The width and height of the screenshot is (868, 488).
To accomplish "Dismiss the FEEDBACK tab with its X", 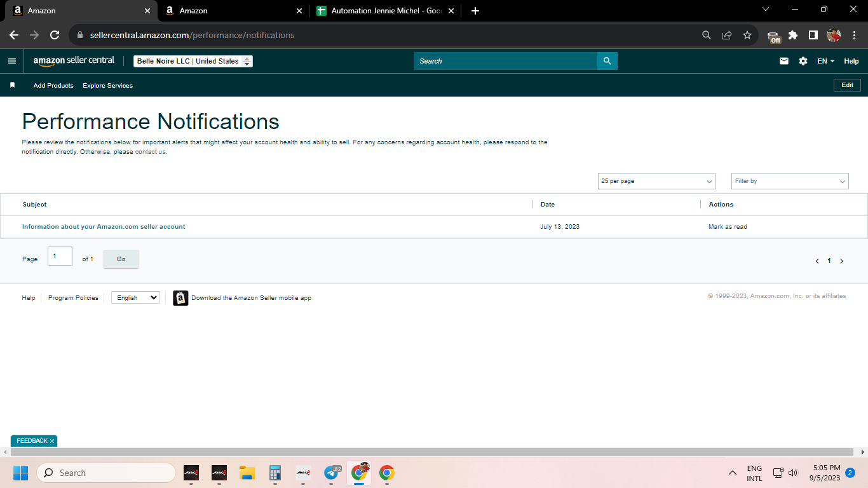I will tap(52, 441).
